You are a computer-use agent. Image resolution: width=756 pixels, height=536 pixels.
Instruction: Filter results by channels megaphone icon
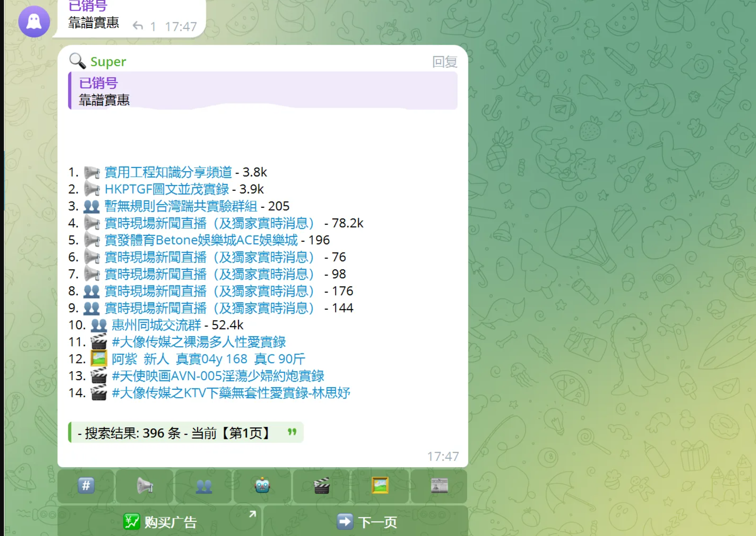click(145, 486)
